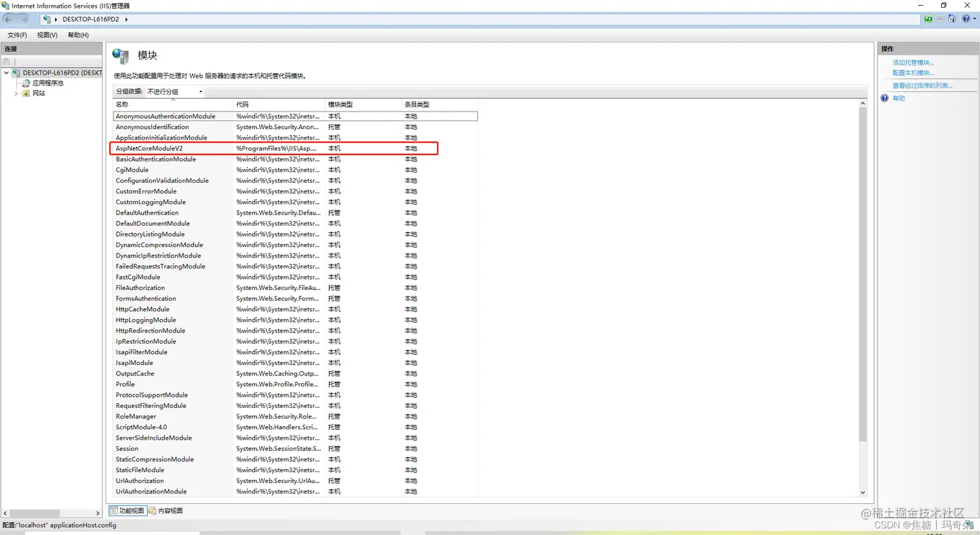Select ScriptModule-4.0 row
The height and width of the screenshot is (535, 980).
[x=296, y=427]
